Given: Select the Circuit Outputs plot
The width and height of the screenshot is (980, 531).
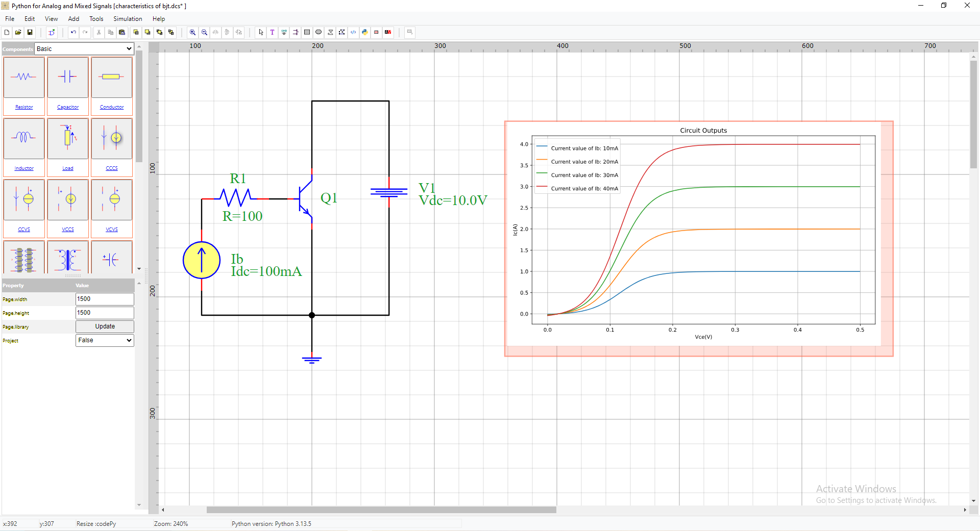Looking at the screenshot, I should 699,238.
